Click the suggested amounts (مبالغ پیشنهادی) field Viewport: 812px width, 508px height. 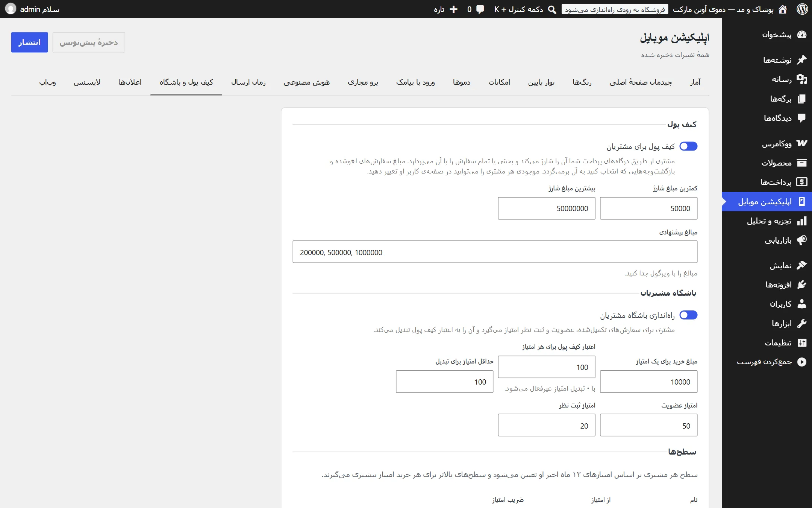click(495, 252)
